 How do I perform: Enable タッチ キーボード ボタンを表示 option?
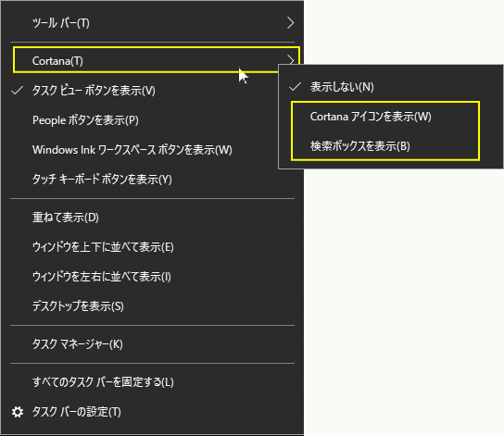(x=153, y=180)
